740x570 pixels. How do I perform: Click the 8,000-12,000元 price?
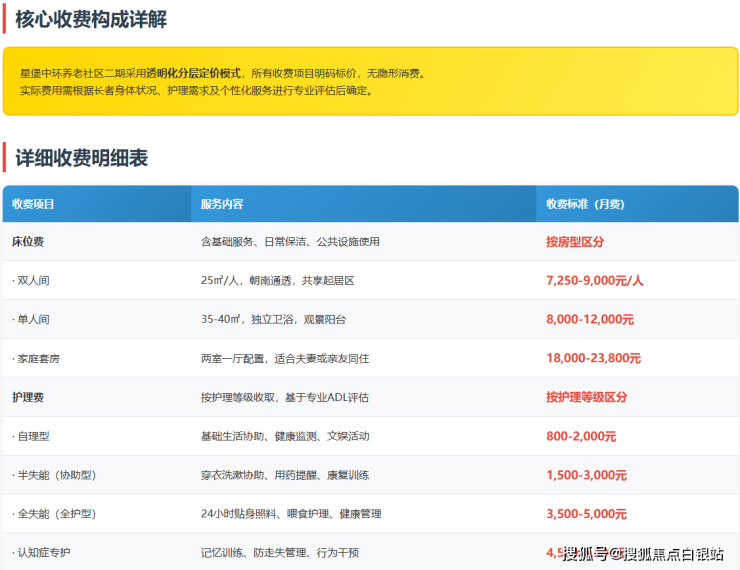590,320
